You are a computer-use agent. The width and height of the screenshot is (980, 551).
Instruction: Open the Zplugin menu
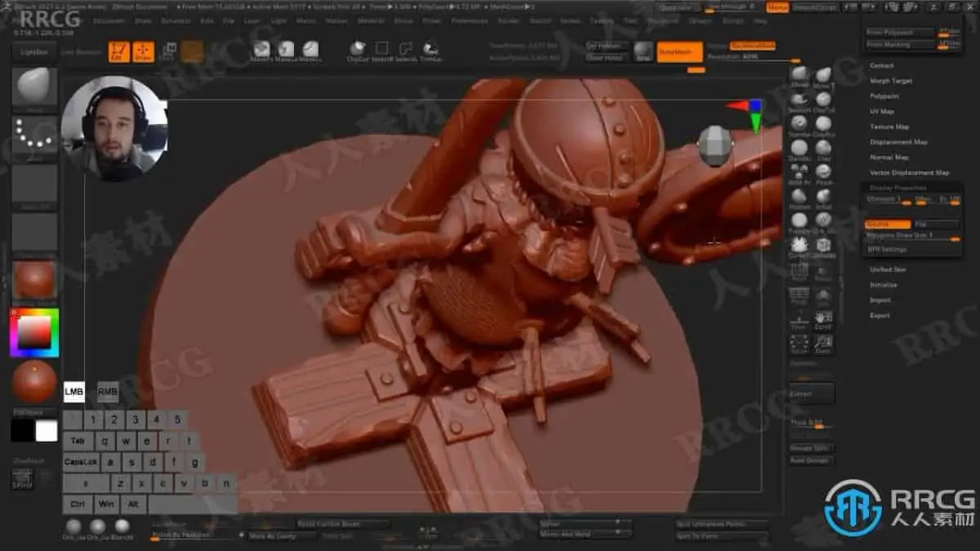tap(700, 20)
